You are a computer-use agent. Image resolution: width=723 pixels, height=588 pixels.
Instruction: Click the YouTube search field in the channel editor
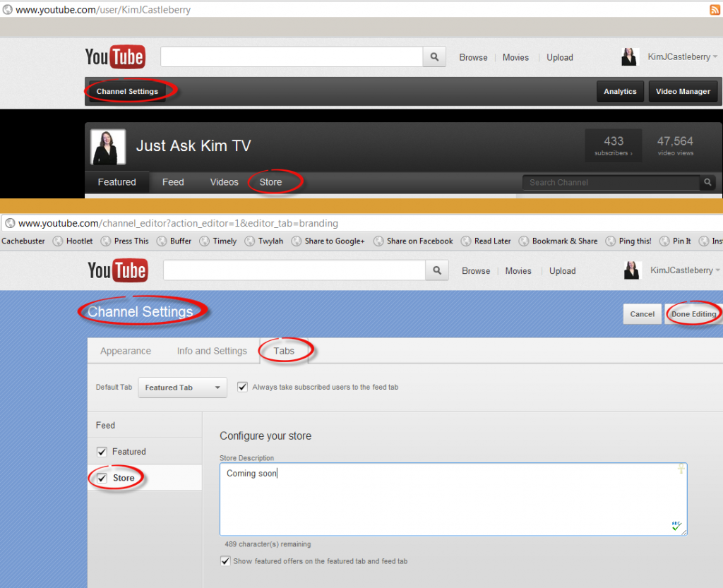coord(294,270)
